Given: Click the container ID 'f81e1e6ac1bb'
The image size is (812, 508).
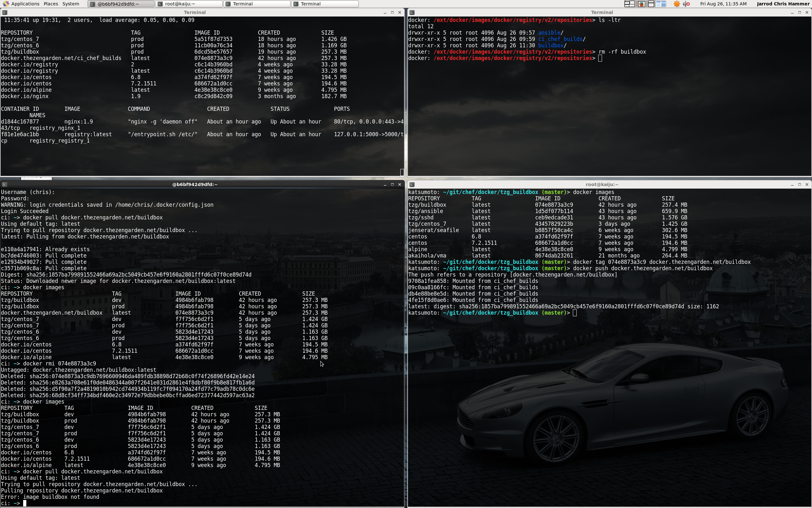Looking at the screenshot, I should [x=20, y=134].
